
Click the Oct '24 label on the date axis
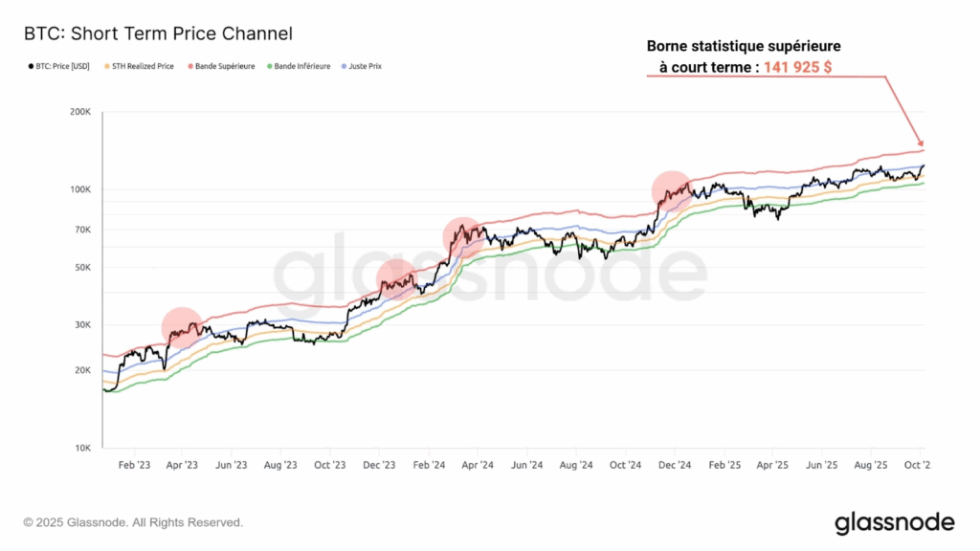625,464
